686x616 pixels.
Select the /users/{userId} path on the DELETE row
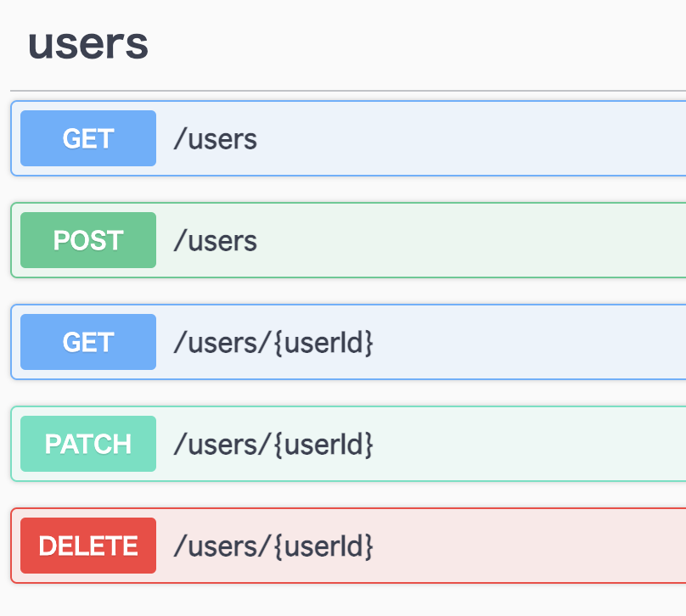275,546
